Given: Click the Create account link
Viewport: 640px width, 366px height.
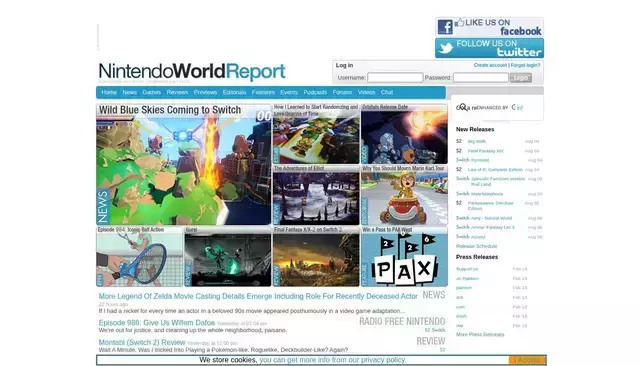Looking at the screenshot, I should [490, 65].
